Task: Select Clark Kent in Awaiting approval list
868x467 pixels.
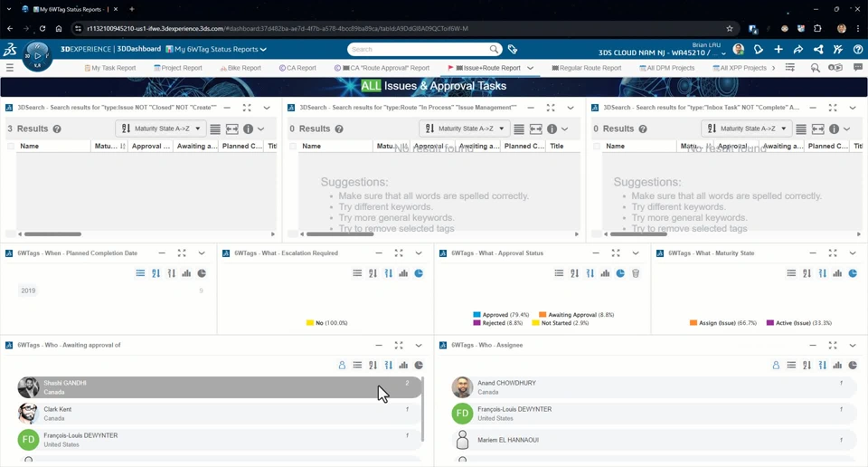Action: click(219, 414)
